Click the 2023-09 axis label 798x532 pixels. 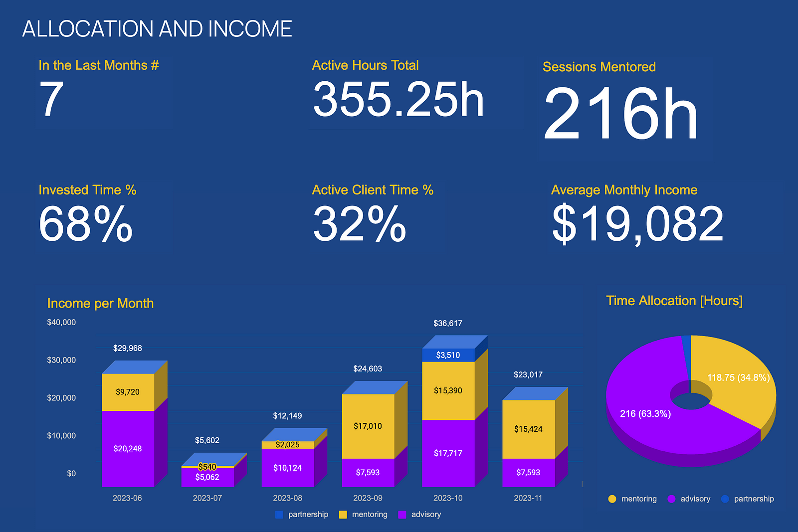coord(368,498)
